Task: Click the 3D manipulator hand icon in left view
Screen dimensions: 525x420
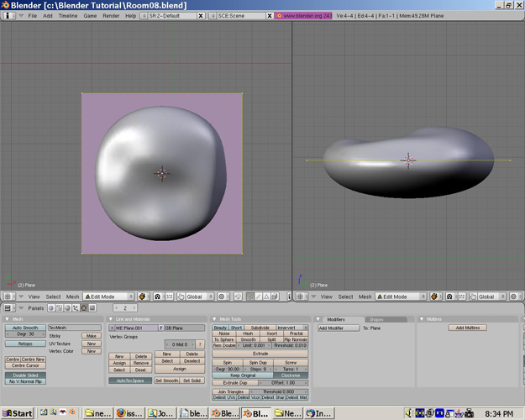Action: pyautogui.click(x=181, y=297)
